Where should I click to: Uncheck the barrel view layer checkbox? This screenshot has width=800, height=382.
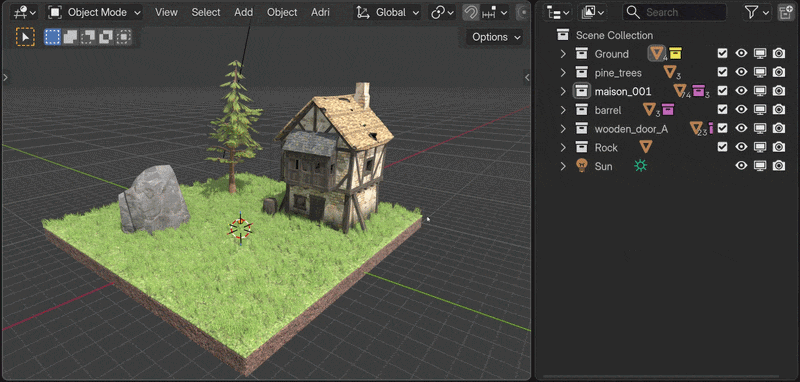(722, 109)
